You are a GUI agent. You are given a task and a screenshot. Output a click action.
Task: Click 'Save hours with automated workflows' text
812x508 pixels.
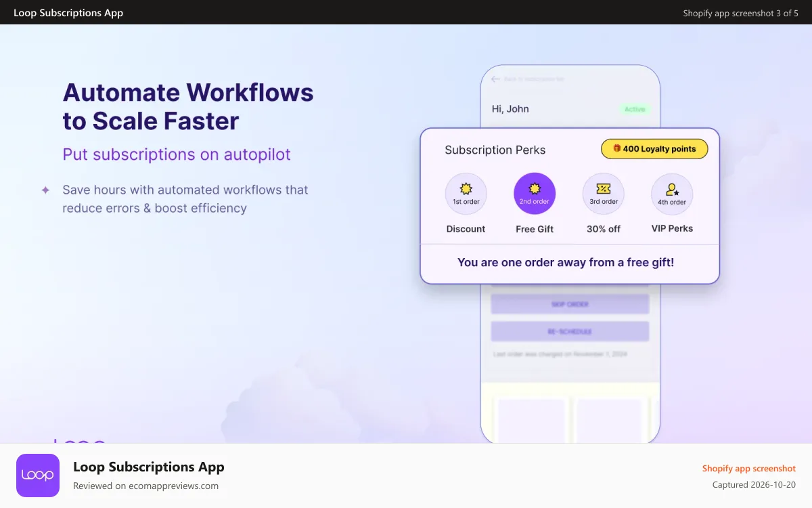[x=185, y=199]
